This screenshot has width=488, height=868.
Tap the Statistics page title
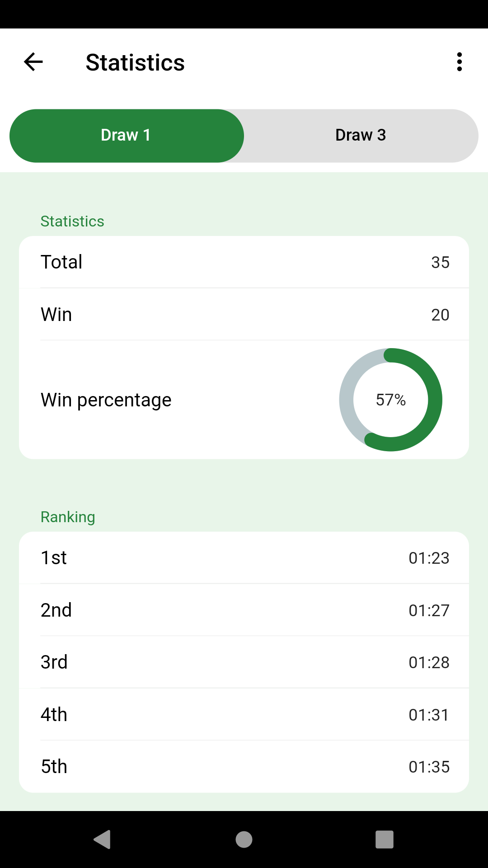click(x=135, y=62)
